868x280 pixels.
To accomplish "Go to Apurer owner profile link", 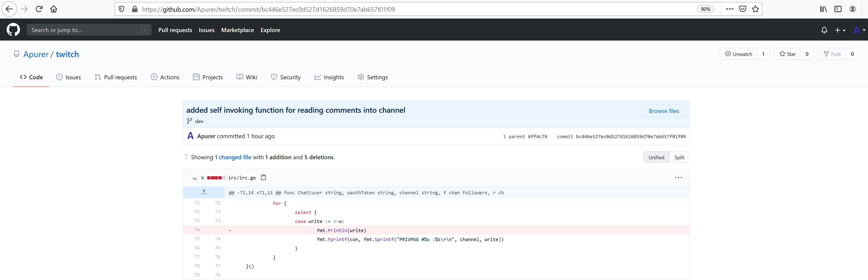I will click(x=36, y=54).
